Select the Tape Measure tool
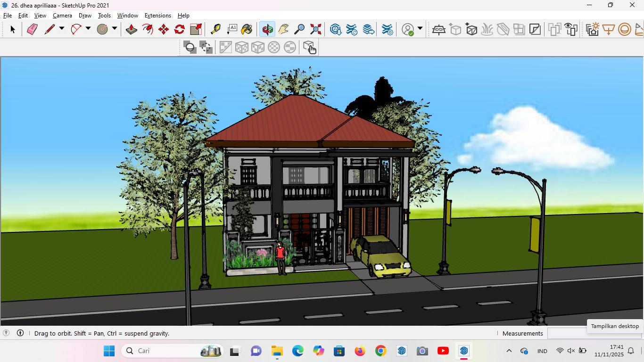The width and height of the screenshot is (644, 362). [x=215, y=29]
